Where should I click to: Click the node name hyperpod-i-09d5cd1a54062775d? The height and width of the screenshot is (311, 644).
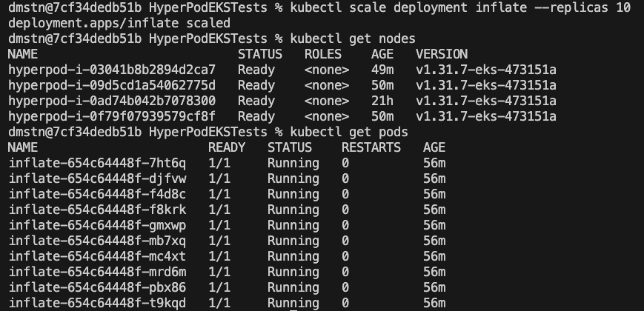pyautogui.click(x=112, y=85)
